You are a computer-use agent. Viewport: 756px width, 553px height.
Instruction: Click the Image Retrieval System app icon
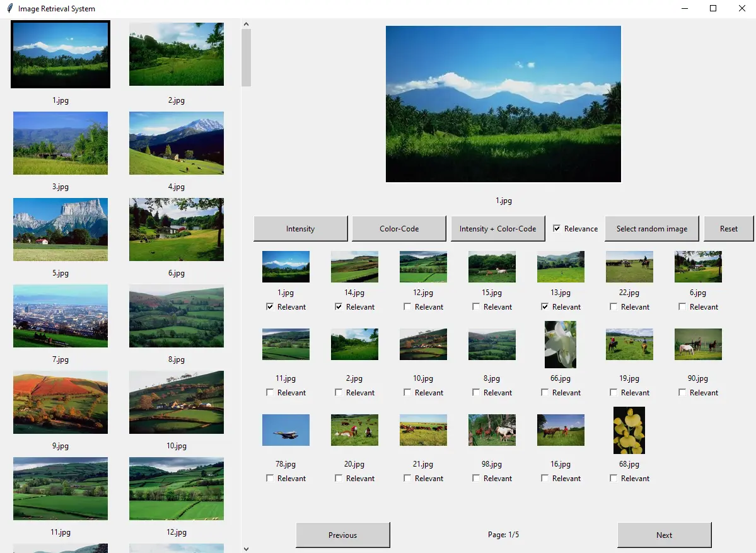click(8, 8)
